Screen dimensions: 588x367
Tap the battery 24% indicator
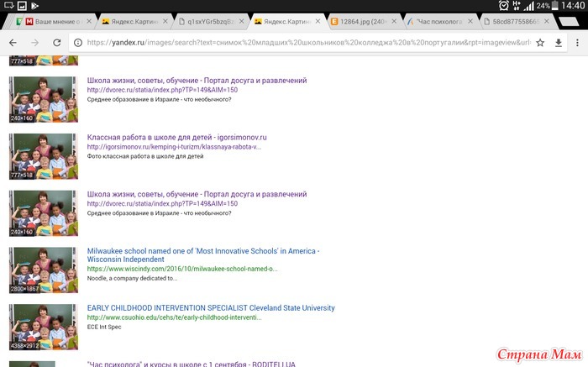548,6
